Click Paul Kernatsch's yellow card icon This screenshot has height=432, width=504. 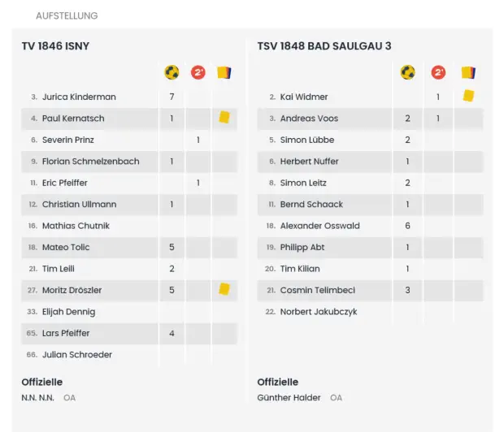pos(224,118)
